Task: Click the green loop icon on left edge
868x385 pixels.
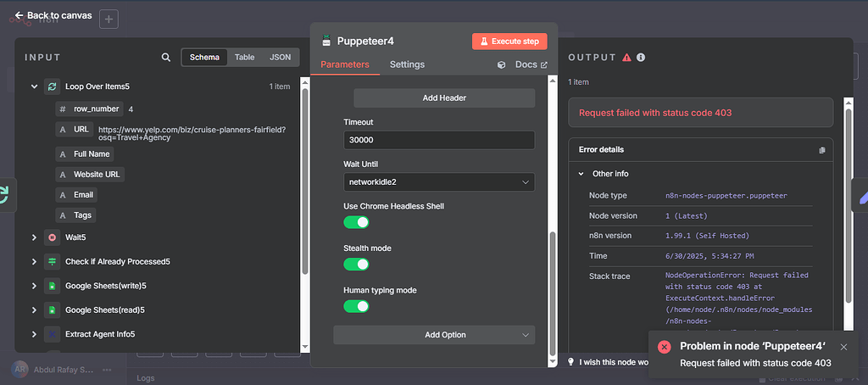Action: (3, 194)
